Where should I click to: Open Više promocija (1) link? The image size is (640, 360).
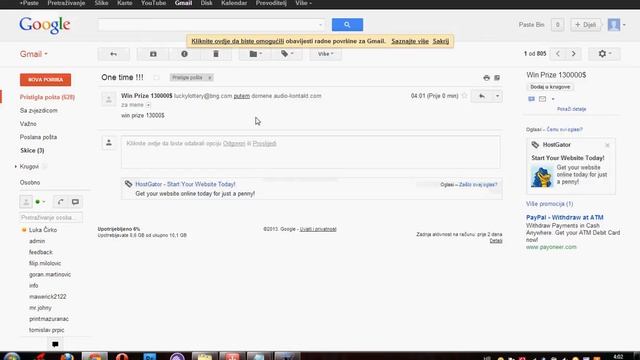tap(549, 204)
